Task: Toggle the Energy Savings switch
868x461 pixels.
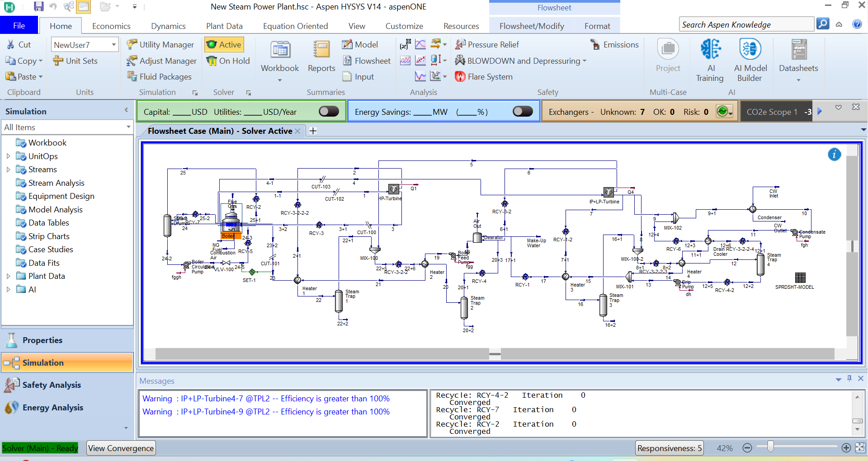Action: [523, 112]
